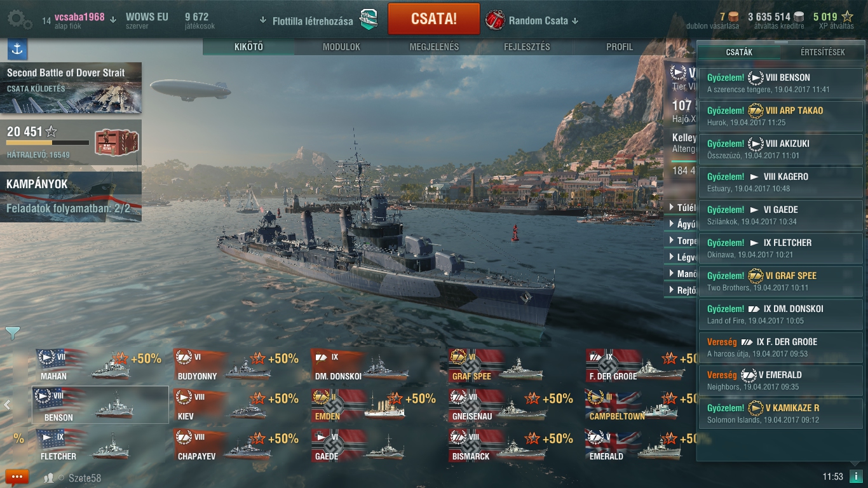Open the carousel filter funnel icon

click(13, 333)
